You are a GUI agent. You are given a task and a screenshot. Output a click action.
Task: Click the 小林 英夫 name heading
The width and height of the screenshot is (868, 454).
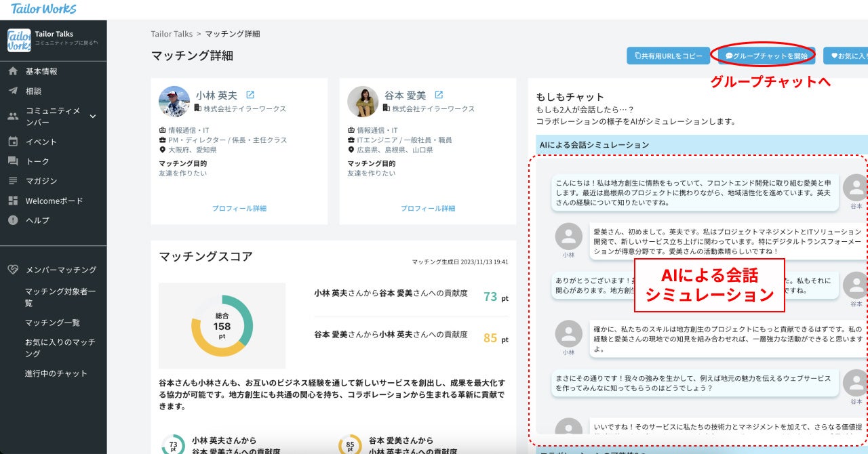tap(216, 95)
